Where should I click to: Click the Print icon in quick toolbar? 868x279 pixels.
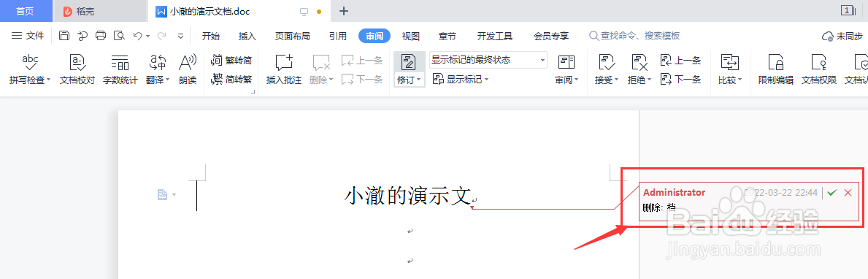101,36
